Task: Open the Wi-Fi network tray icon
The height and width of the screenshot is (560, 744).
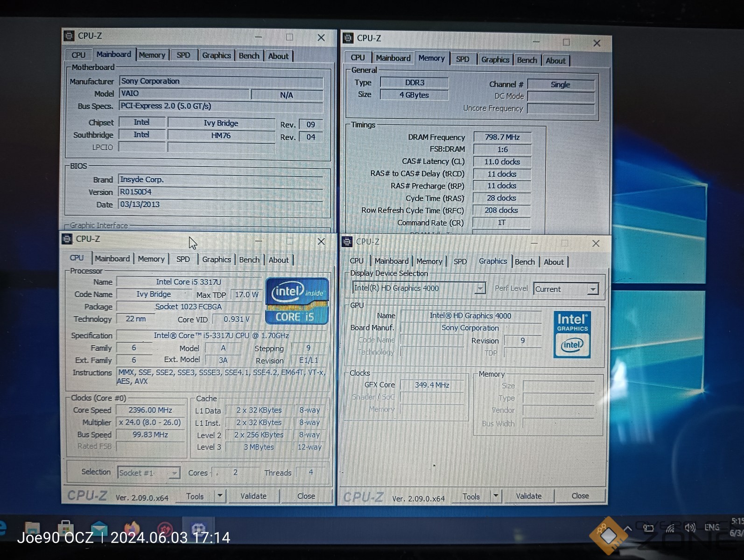Action: pos(670,528)
